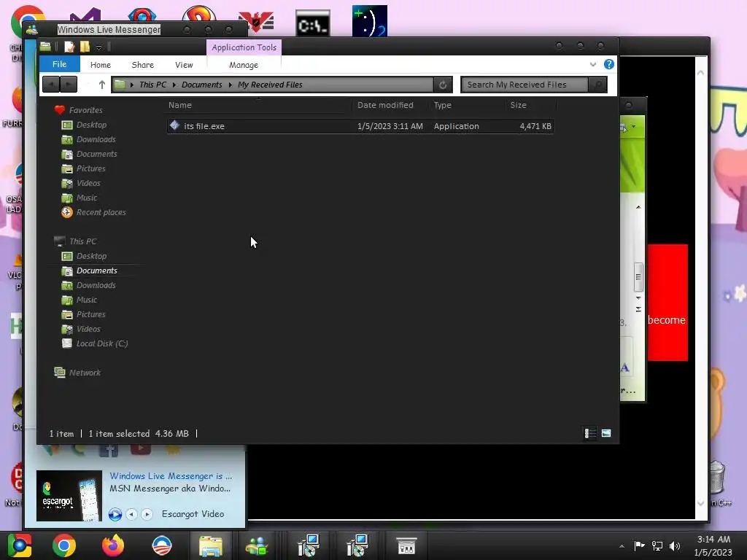This screenshot has height=560, width=747.
Task: Open Recent places in Favorites
Action: click(101, 212)
